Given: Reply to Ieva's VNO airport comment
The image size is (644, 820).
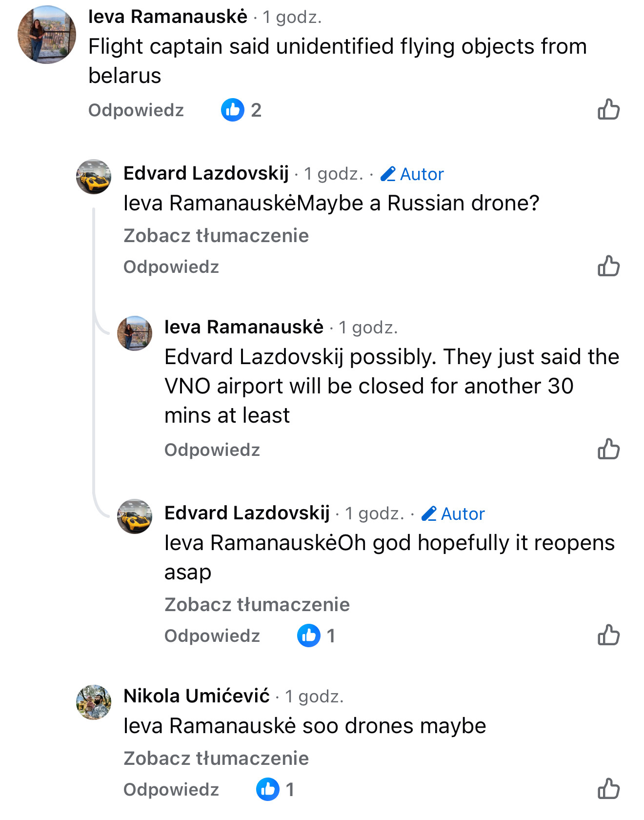Looking at the screenshot, I should point(212,450).
